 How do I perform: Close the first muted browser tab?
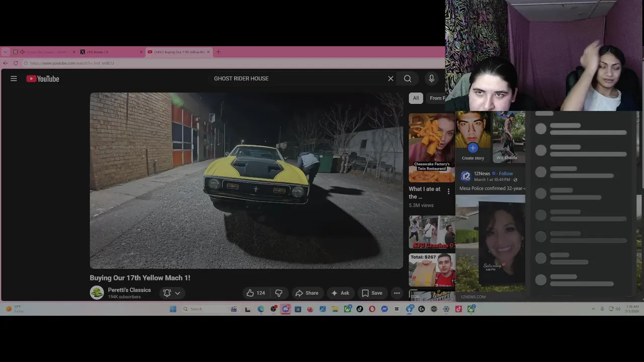point(74,52)
